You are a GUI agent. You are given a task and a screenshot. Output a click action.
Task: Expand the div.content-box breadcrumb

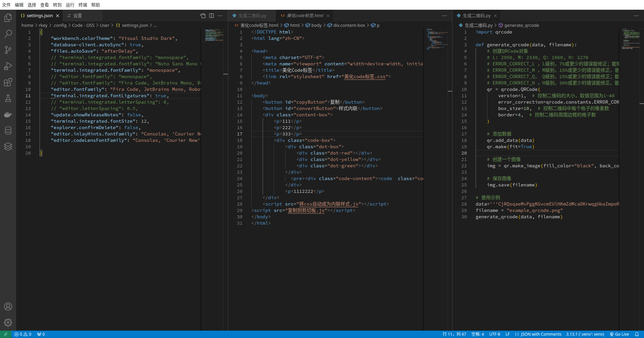(x=346, y=25)
